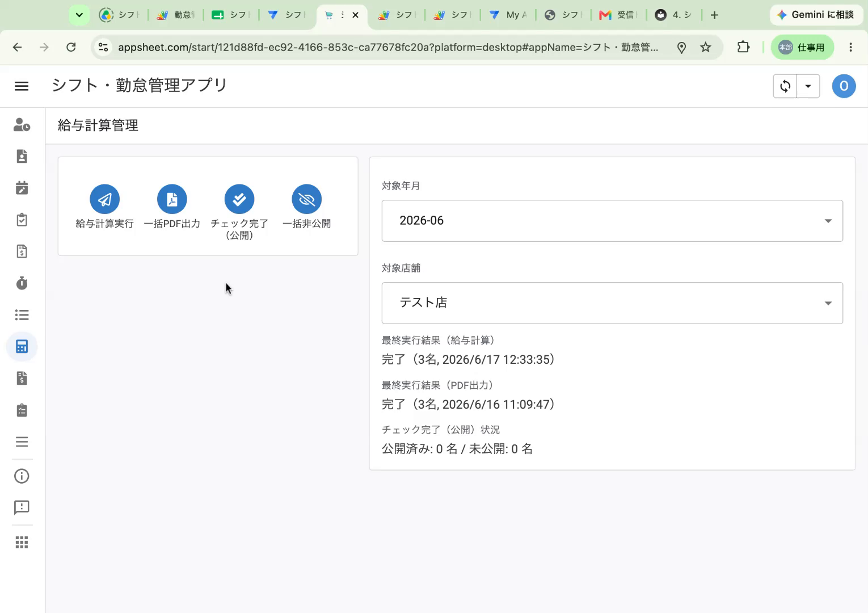Switch to the 勤怠 tab
The image size is (868, 613).
[x=175, y=15]
